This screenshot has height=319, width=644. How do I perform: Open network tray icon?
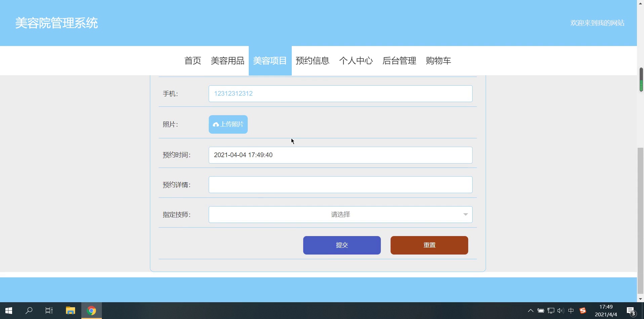[551, 311]
